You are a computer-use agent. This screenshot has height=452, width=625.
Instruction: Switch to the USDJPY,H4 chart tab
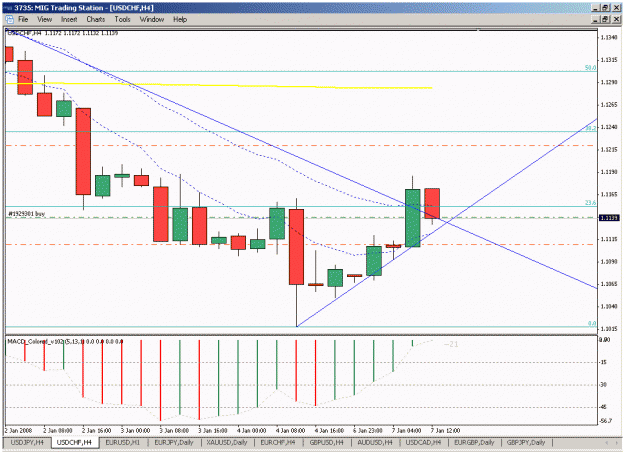point(27,442)
